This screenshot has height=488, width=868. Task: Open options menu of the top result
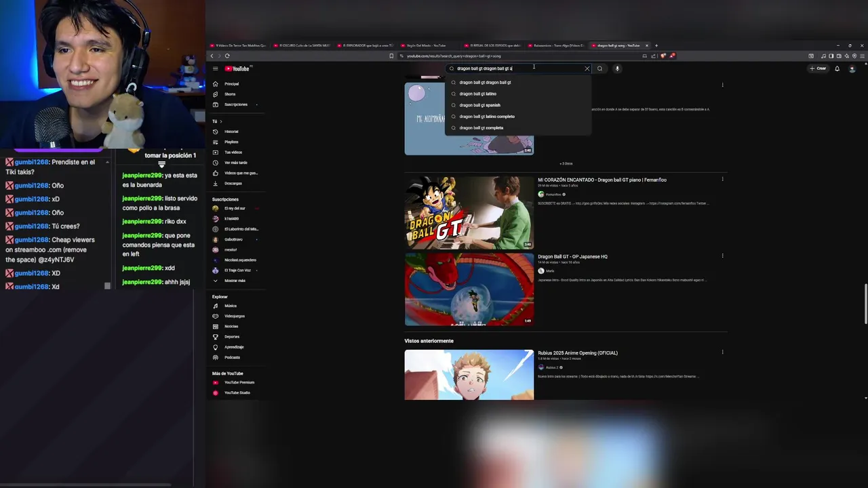pyautogui.click(x=722, y=85)
